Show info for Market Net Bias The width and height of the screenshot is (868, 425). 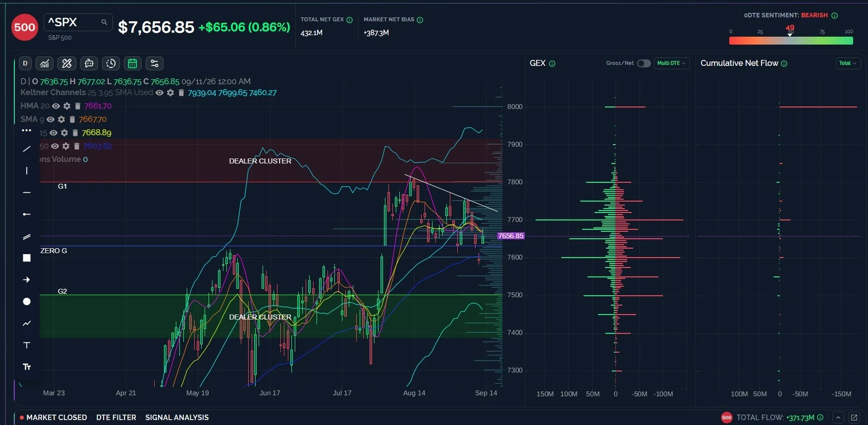click(420, 20)
